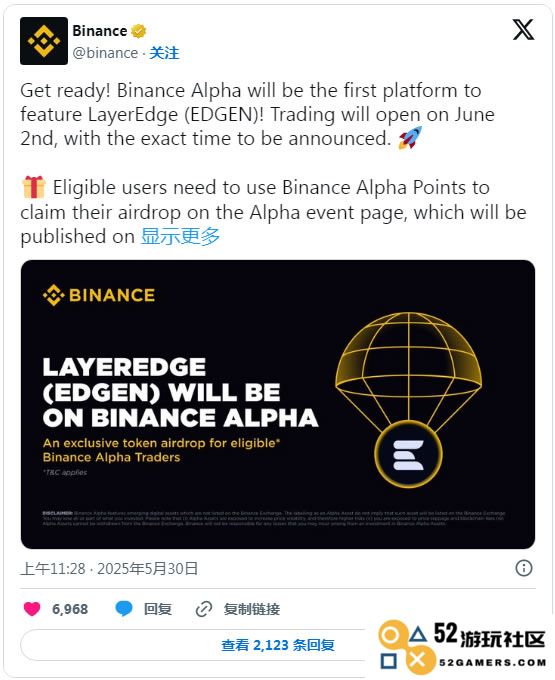Open the LayerEdge EDGEN banner image
This screenshot has width=555, height=680.
tap(278, 404)
